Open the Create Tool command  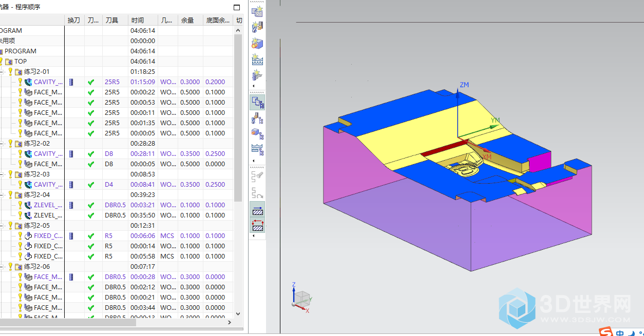(x=257, y=27)
